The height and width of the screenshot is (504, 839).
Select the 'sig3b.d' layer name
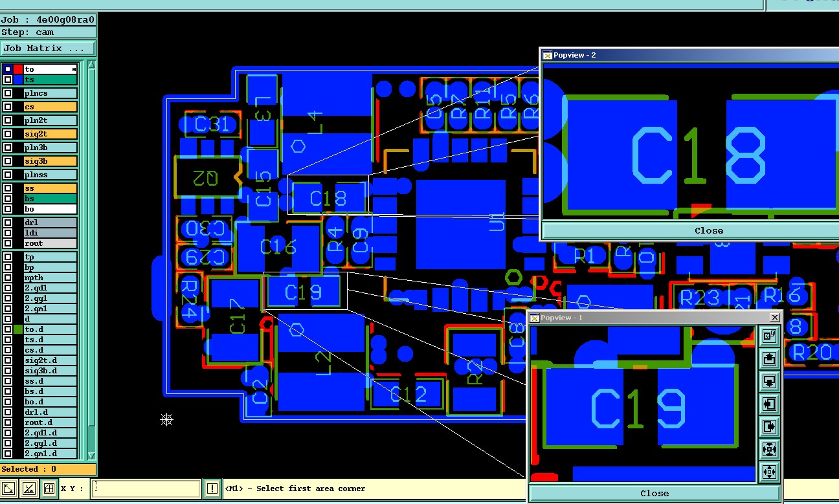(50, 371)
